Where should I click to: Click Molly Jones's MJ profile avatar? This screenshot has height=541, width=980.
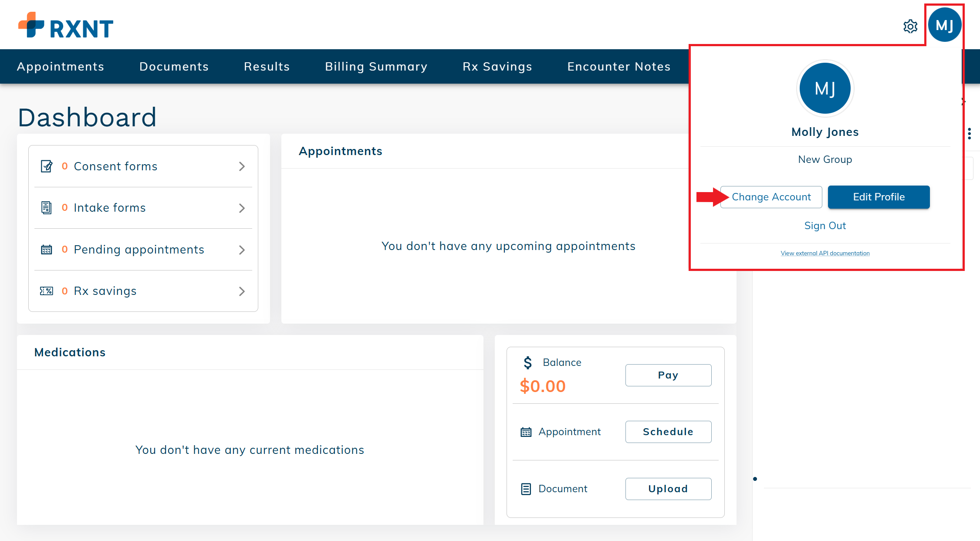pos(825,88)
